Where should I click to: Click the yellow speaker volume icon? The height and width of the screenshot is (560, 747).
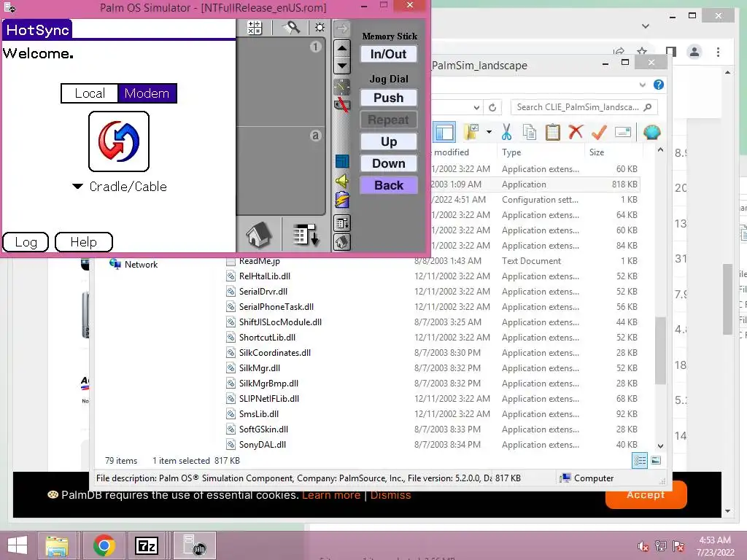coord(341,181)
